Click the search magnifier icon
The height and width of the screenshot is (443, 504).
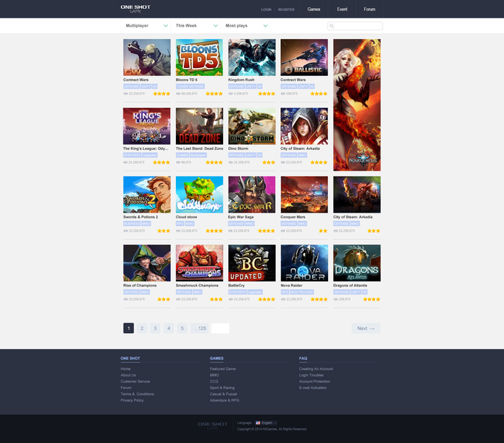(x=332, y=26)
